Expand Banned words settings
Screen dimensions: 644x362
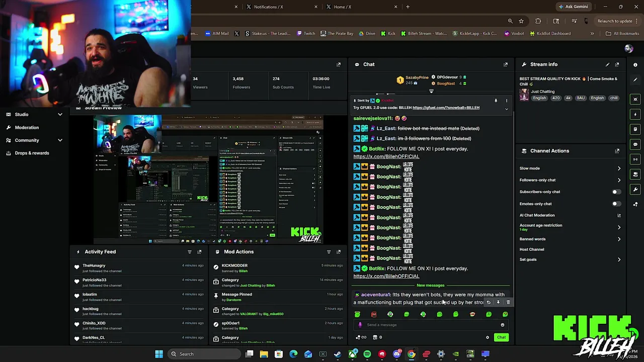click(x=619, y=239)
